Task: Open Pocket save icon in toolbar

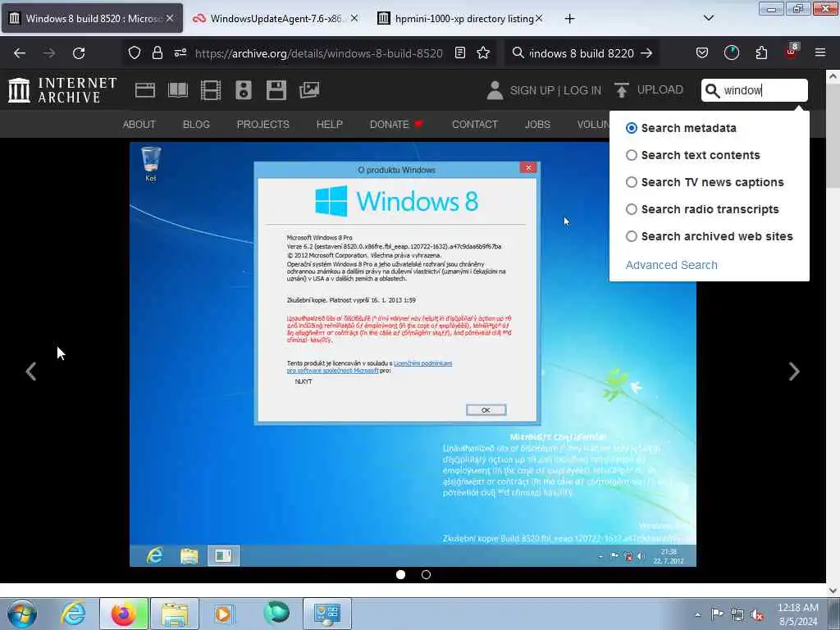Action: (x=702, y=53)
